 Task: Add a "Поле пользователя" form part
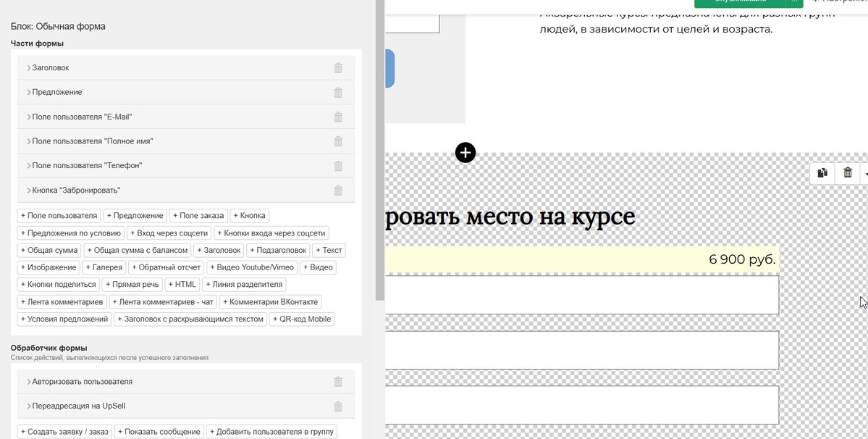pyautogui.click(x=59, y=216)
